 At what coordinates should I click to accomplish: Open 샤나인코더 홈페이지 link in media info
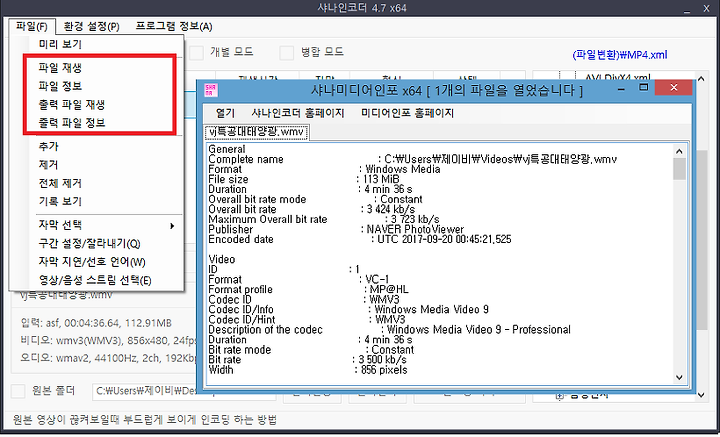(x=298, y=113)
